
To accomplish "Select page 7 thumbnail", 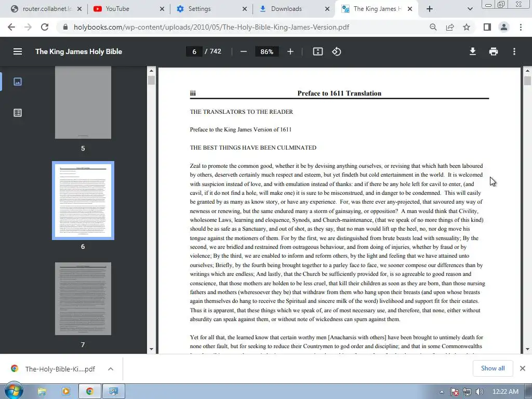I will tap(83, 299).
